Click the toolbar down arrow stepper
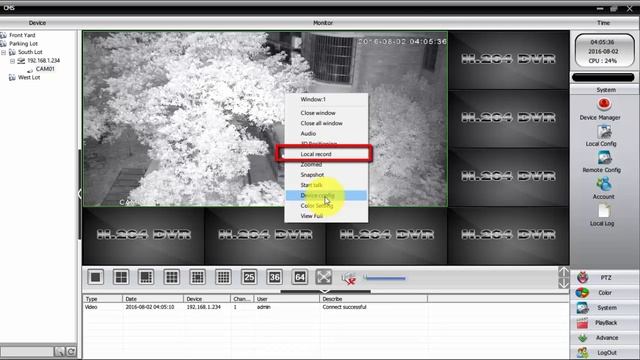The image size is (640, 360). coord(564,283)
